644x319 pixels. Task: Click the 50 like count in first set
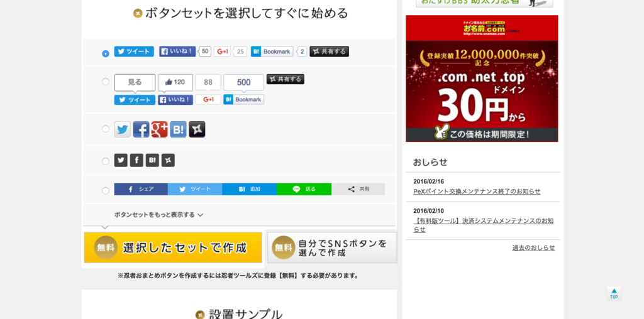(x=205, y=51)
